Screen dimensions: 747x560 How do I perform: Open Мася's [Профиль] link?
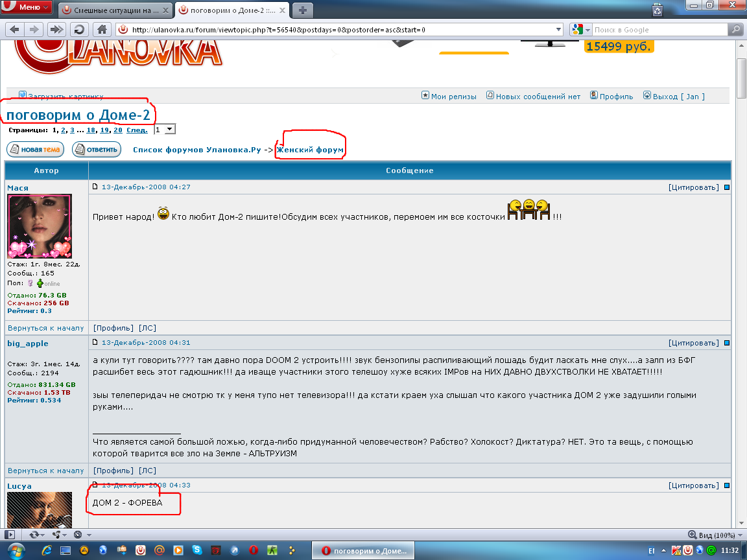click(x=113, y=327)
